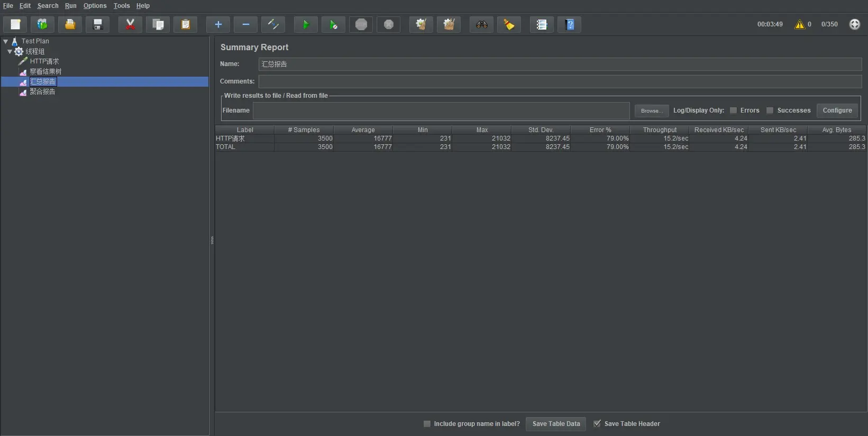868x436 pixels.
Task: Sort by Average column header
Action: (363, 130)
